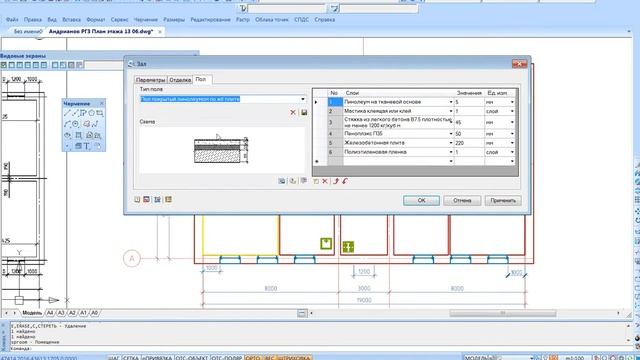
Task: Open layer dropdown for Железобетонная плита
Action: 451,143
